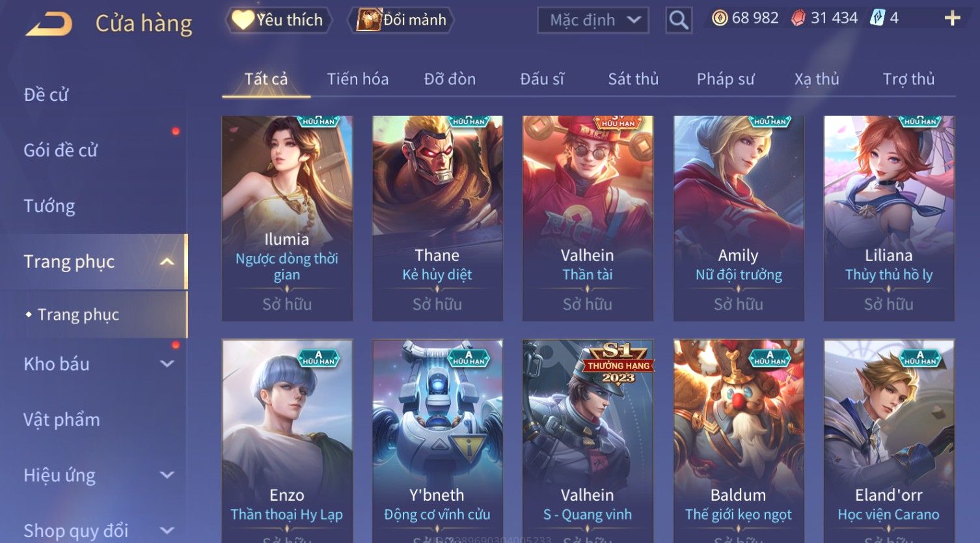The width and height of the screenshot is (980, 543).
Task: Tap the plus icon to add currency
Action: pos(952,18)
